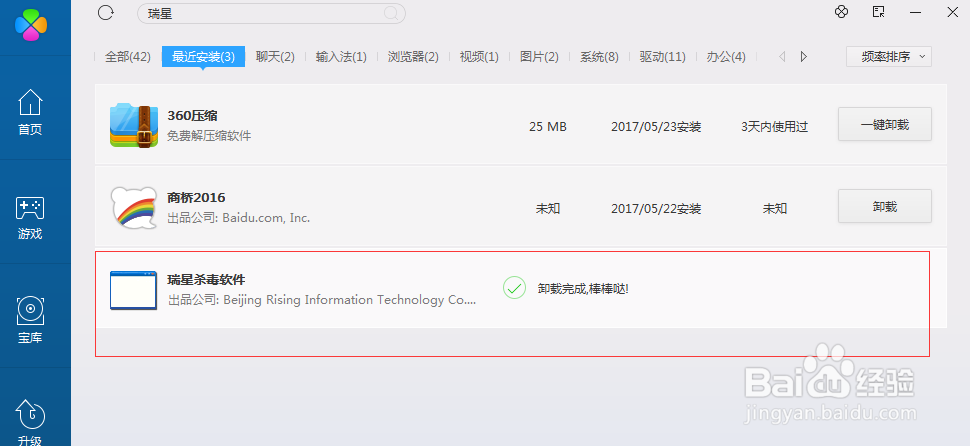
Task: Click in the search field containing 瑞星
Action: click(x=271, y=13)
